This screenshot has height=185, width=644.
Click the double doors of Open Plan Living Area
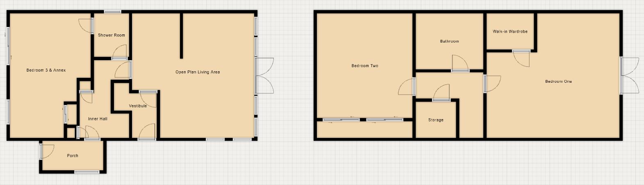coord(264,76)
